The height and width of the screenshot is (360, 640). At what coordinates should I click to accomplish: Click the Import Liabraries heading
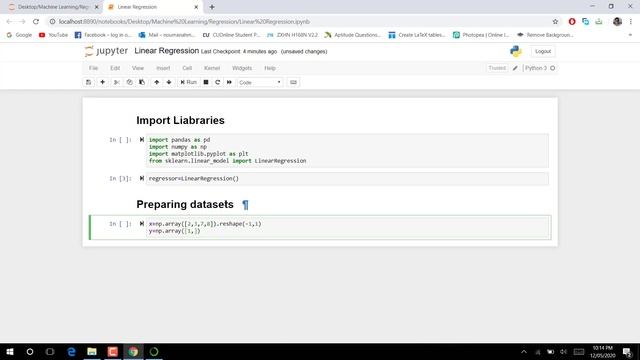point(180,120)
